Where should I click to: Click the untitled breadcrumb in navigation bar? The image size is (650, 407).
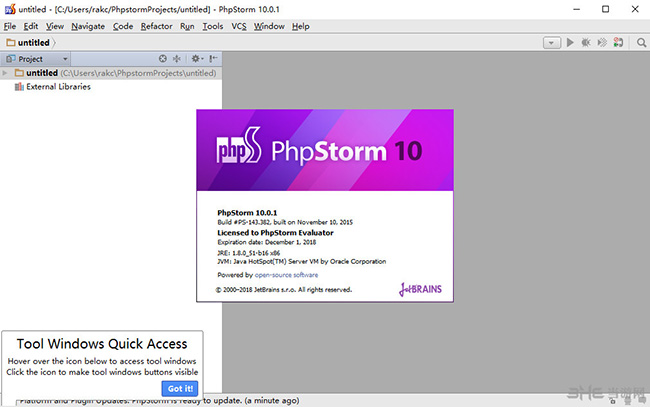tap(29, 43)
